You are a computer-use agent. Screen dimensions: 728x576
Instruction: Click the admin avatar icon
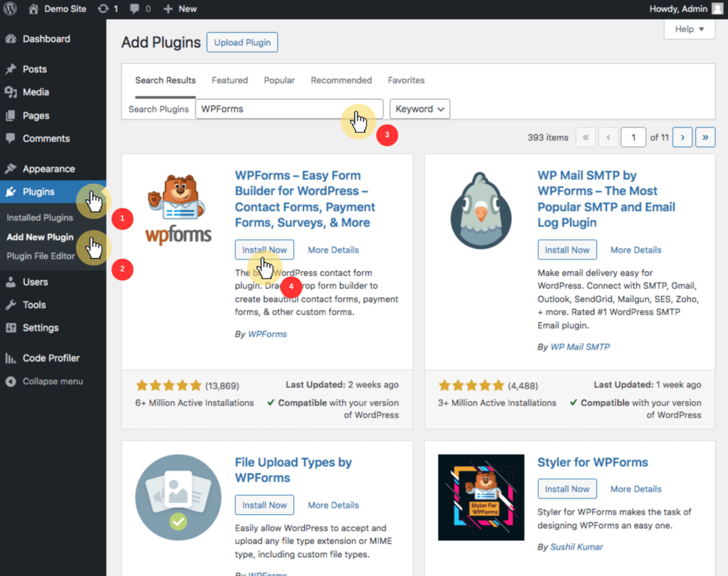point(717,9)
